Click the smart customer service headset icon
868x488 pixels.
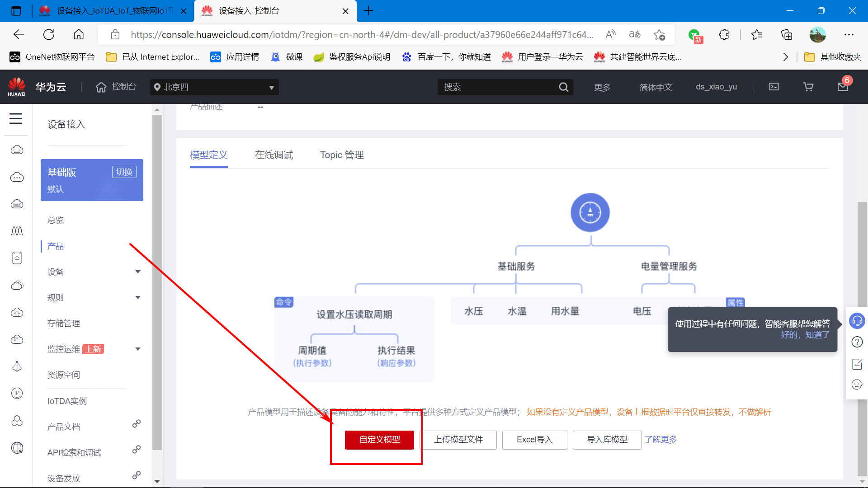coord(857,321)
